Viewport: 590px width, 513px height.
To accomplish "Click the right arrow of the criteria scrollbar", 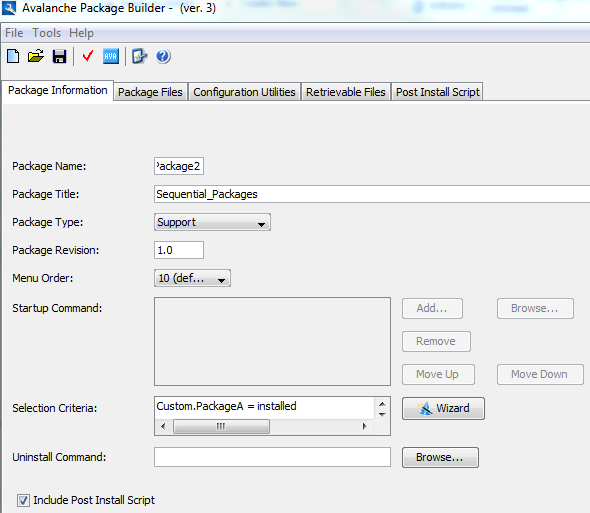I will pyautogui.click(x=364, y=426).
